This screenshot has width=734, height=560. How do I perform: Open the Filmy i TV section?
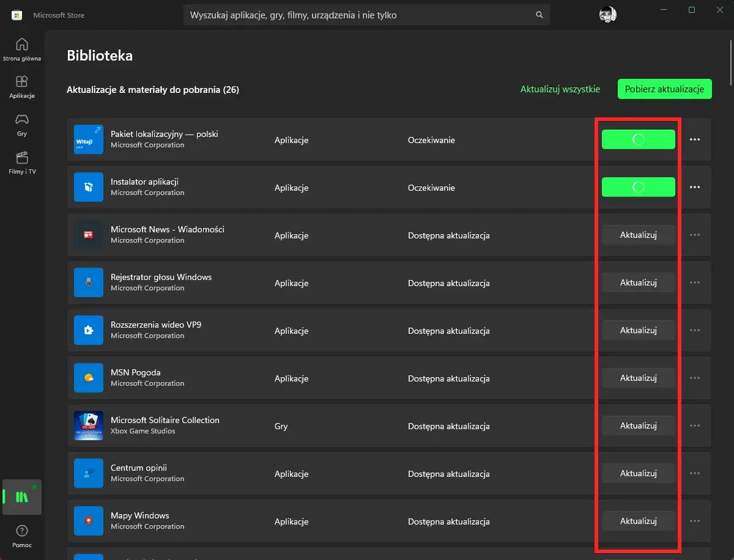tap(22, 162)
